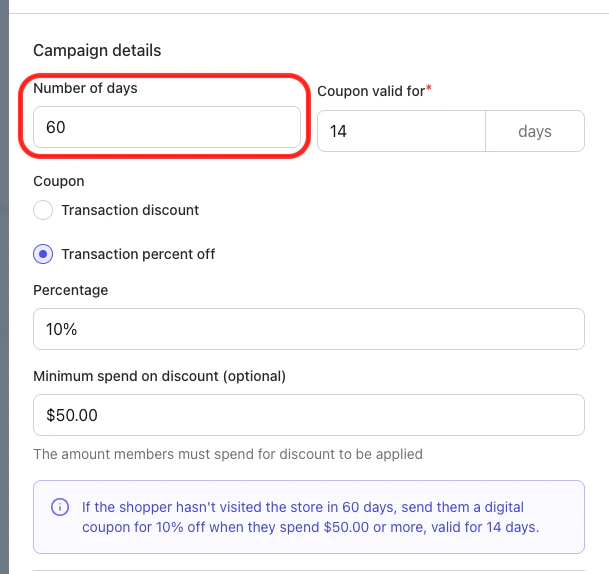Viewport: 609px width, 574px height.
Task: Click the Number of days input field
Action: coord(166,129)
